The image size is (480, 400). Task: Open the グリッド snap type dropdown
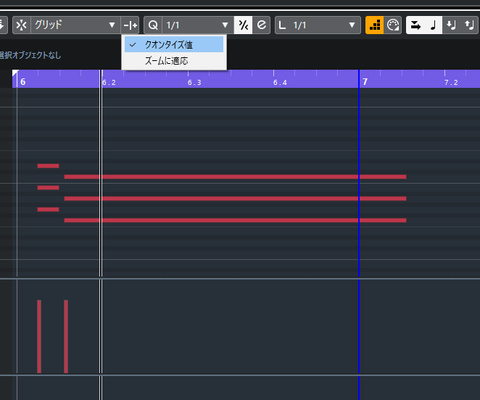click(75, 25)
